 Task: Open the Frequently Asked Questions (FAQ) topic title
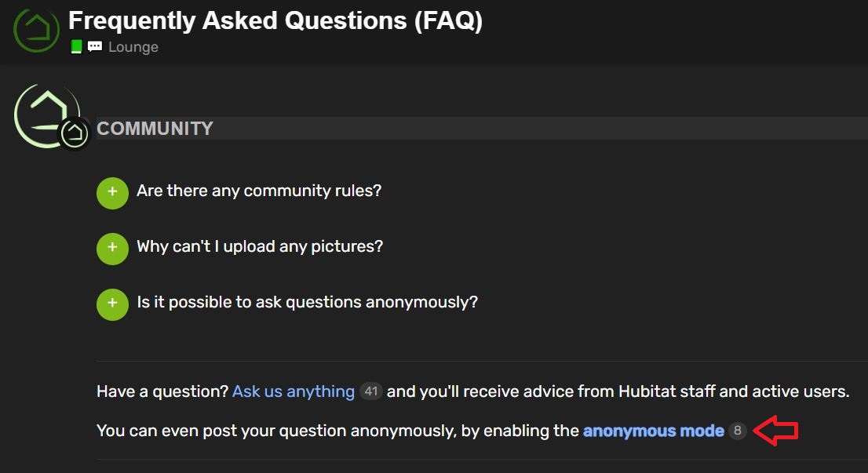coord(275,21)
